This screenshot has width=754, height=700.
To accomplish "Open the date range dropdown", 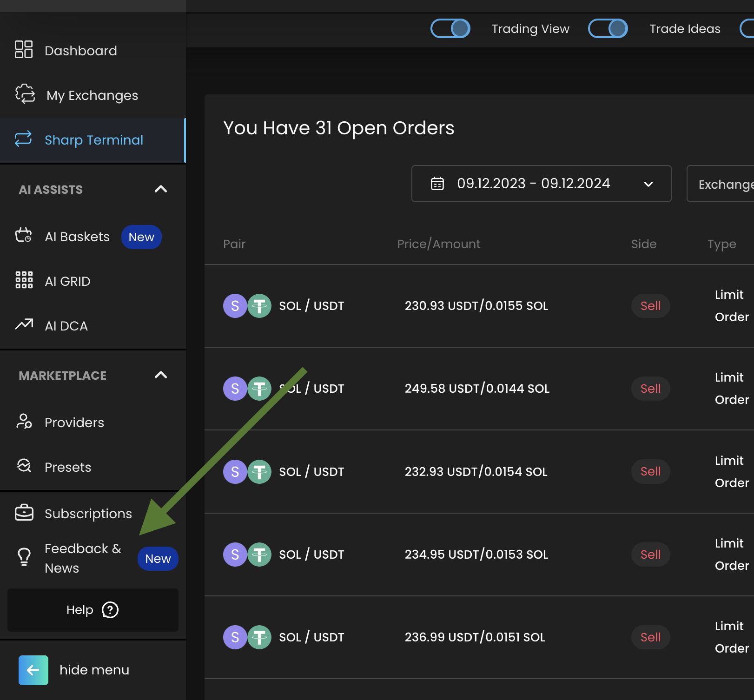I will [x=541, y=184].
